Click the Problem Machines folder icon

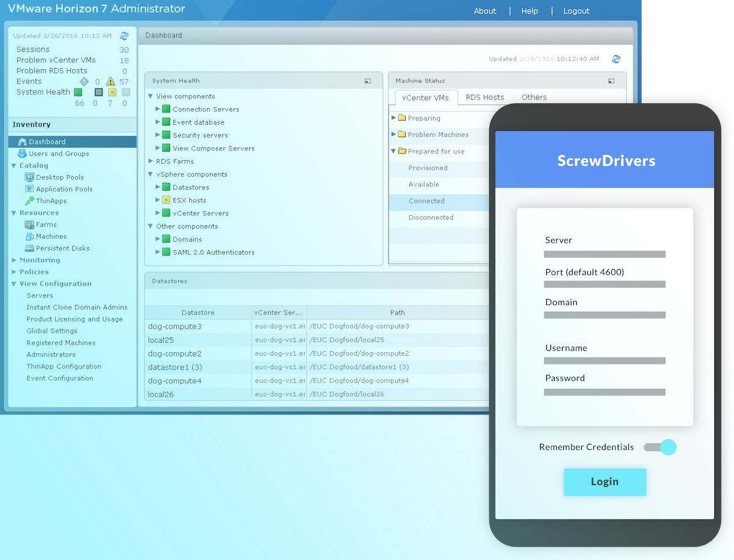[x=402, y=134]
